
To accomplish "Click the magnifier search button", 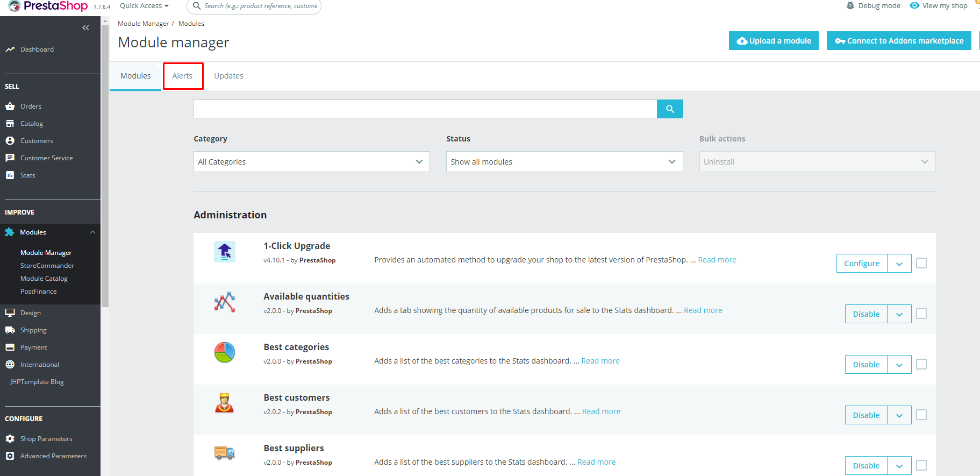I will click(x=670, y=109).
